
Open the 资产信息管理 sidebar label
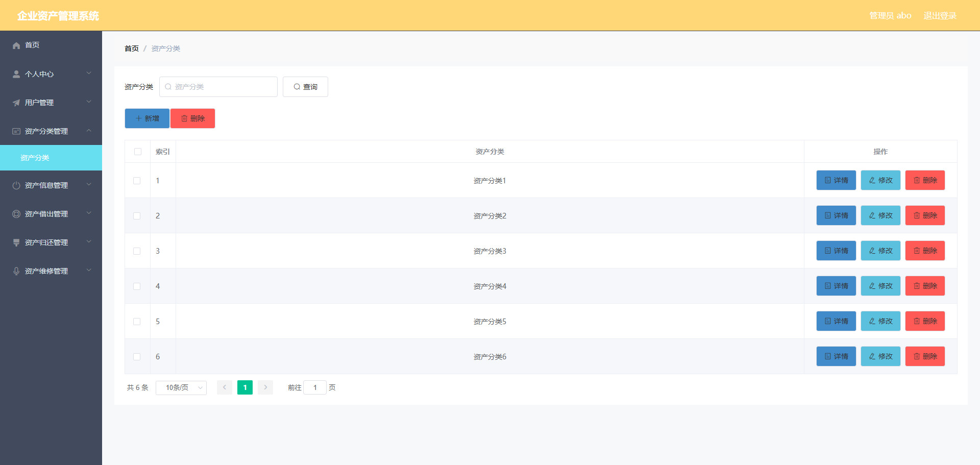point(46,185)
